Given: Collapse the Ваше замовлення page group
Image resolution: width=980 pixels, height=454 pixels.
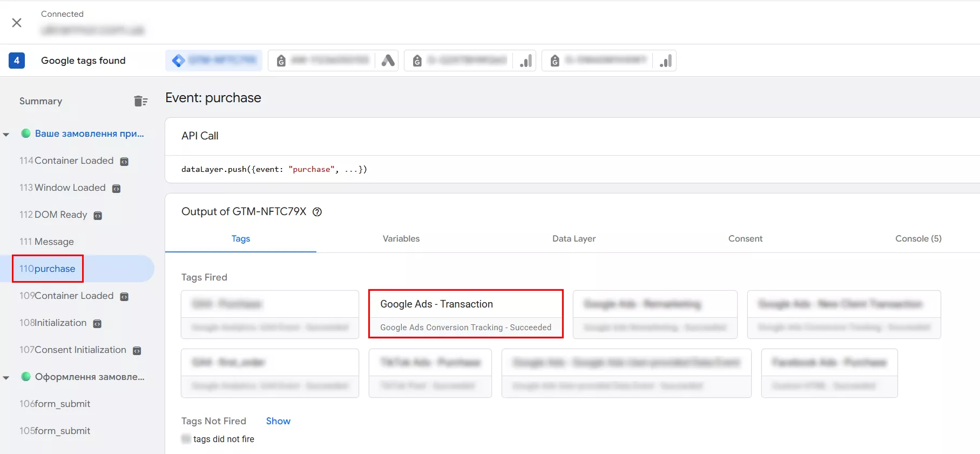Looking at the screenshot, I should click(x=6, y=134).
